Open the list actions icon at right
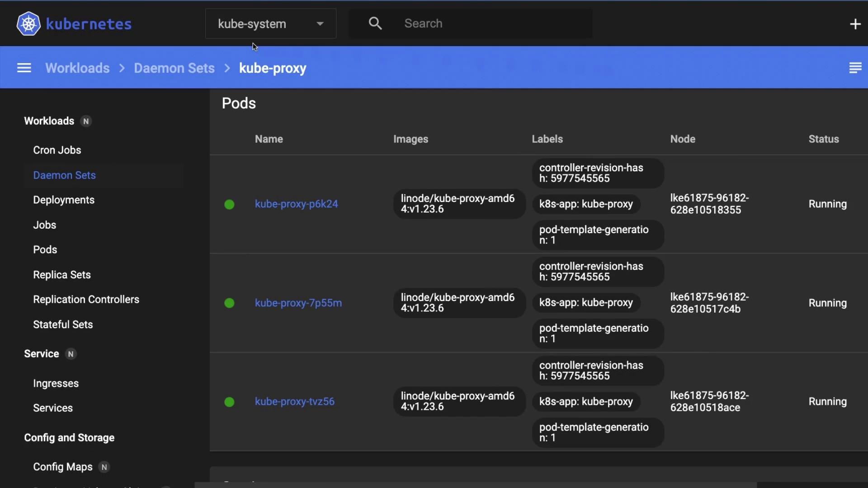The height and width of the screenshot is (488, 868). click(855, 68)
